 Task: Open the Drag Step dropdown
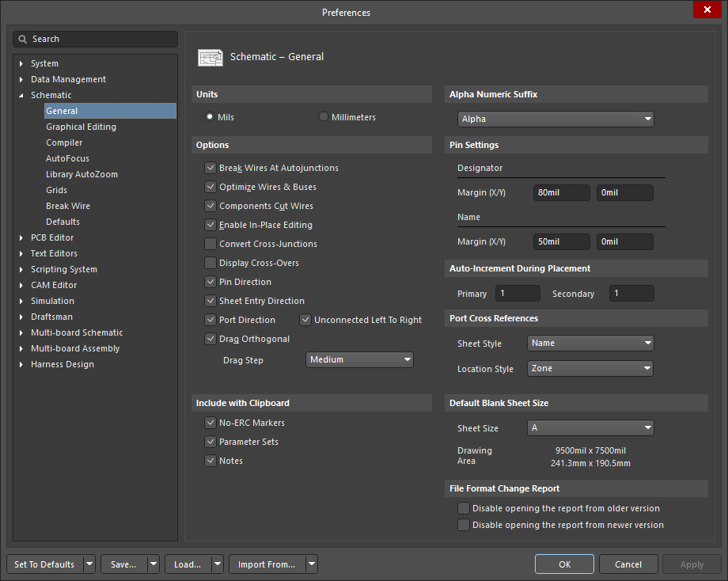(x=359, y=359)
